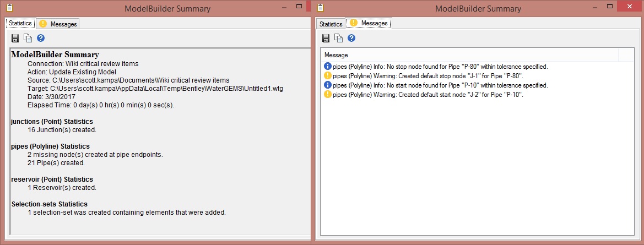
Task: Click the info icon for the P-80 stop node message
Action: pos(328,67)
